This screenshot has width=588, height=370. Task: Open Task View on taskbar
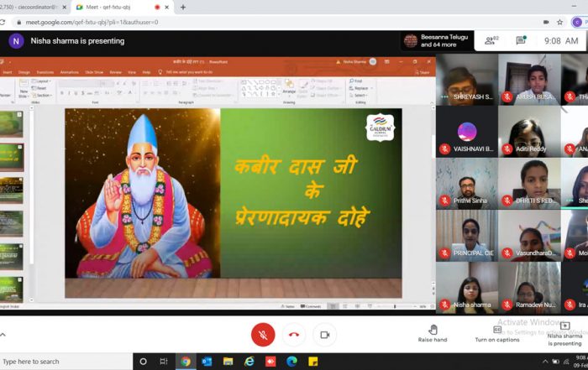coord(164,362)
